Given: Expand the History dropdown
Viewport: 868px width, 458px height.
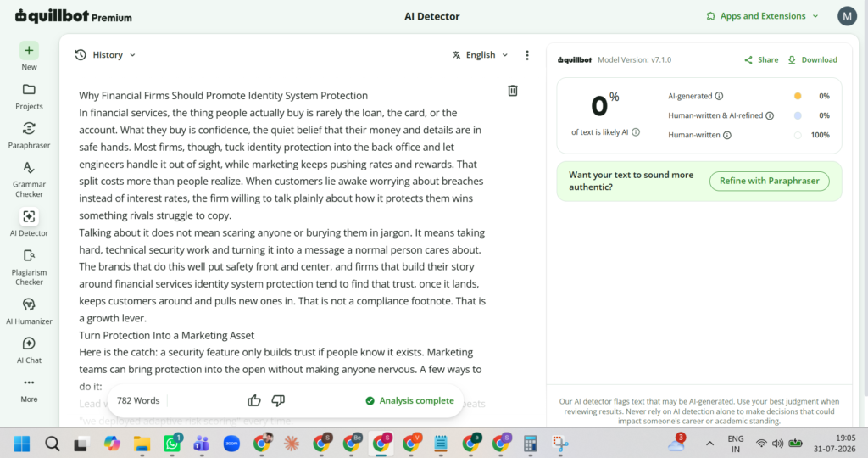Looking at the screenshot, I should tap(105, 55).
